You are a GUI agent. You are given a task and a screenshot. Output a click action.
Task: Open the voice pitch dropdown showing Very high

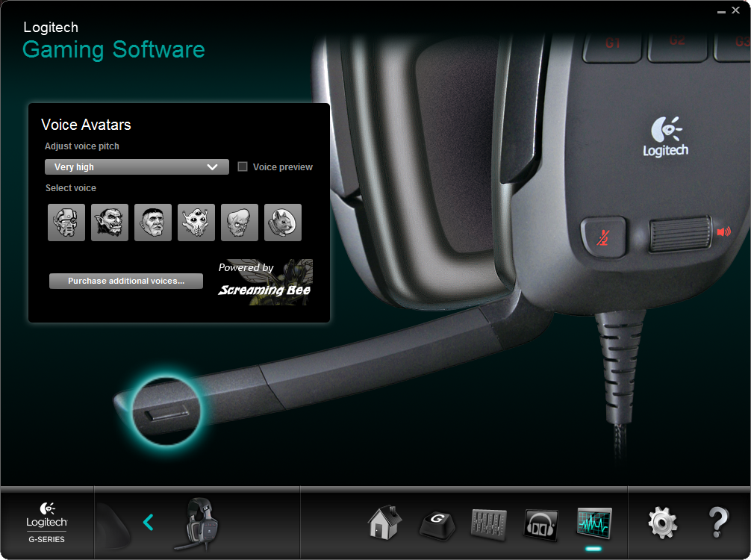tap(137, 167)
